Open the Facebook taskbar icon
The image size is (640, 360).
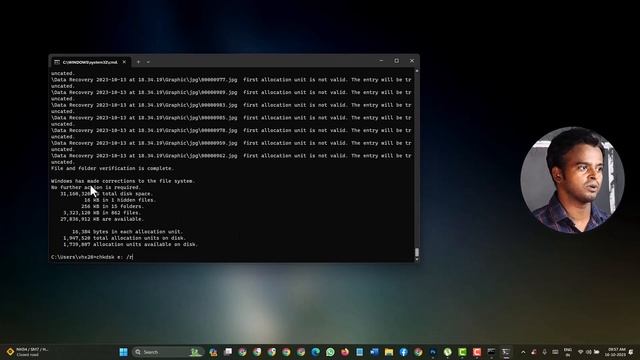point(403,352)
